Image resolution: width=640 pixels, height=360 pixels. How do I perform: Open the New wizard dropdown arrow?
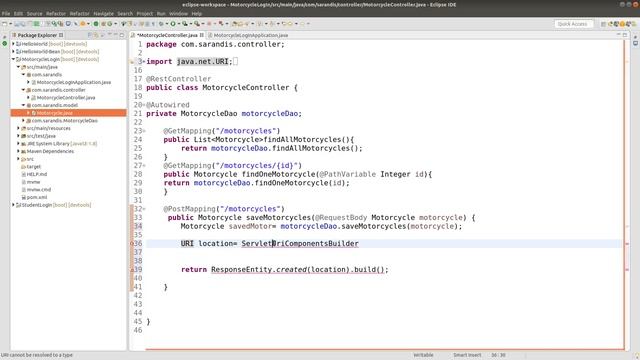(x=11, y=24)
